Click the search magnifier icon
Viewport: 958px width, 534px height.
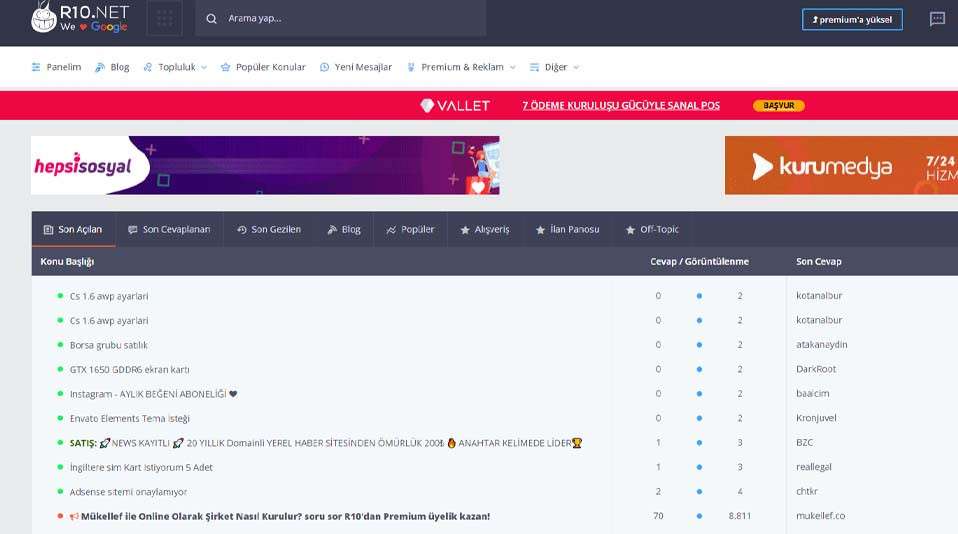212,18
